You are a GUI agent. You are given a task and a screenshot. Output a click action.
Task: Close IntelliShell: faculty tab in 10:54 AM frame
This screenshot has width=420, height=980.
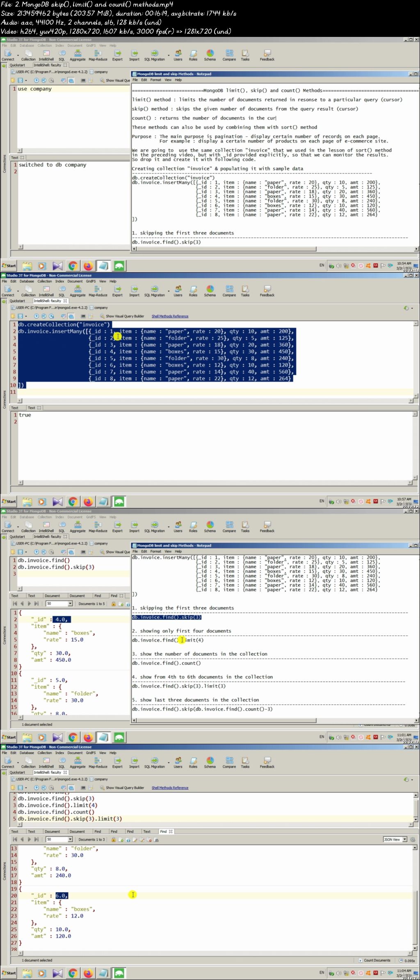(65, 65)
